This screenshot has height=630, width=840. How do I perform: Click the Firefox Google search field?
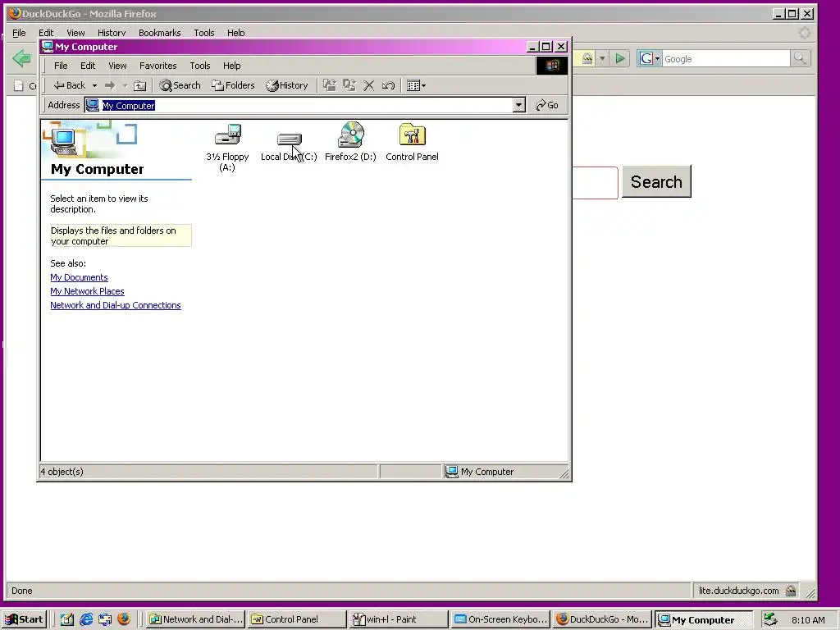click(725, 59)
